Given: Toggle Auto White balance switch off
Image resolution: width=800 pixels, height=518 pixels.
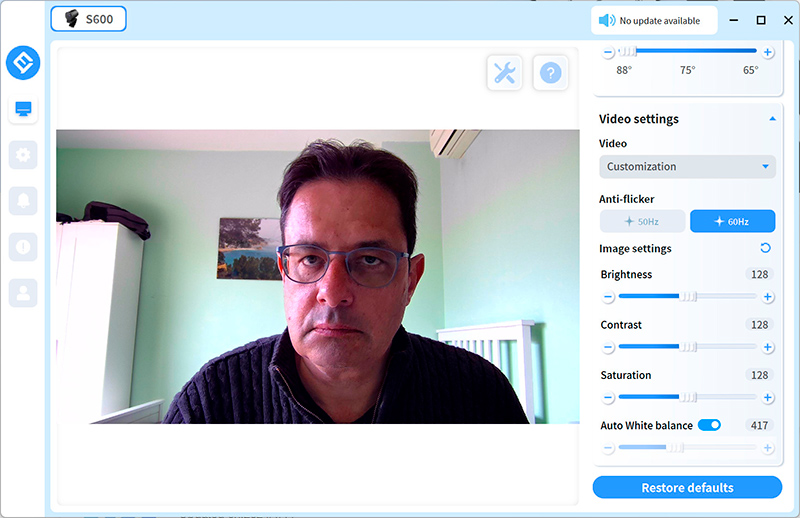Looking at the screenshot, I should click(x=709, y=425).
